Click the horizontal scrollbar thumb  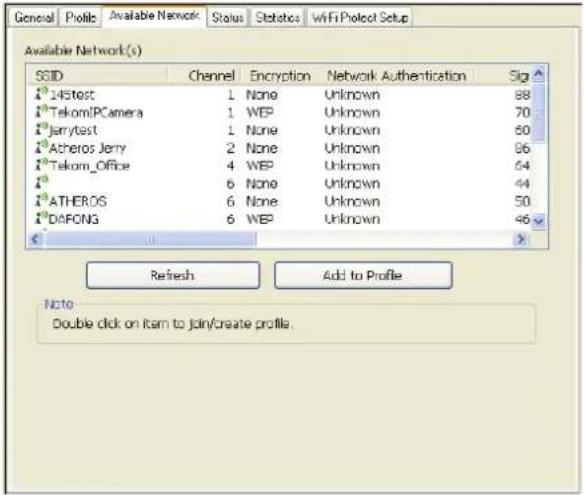(151, 239)
